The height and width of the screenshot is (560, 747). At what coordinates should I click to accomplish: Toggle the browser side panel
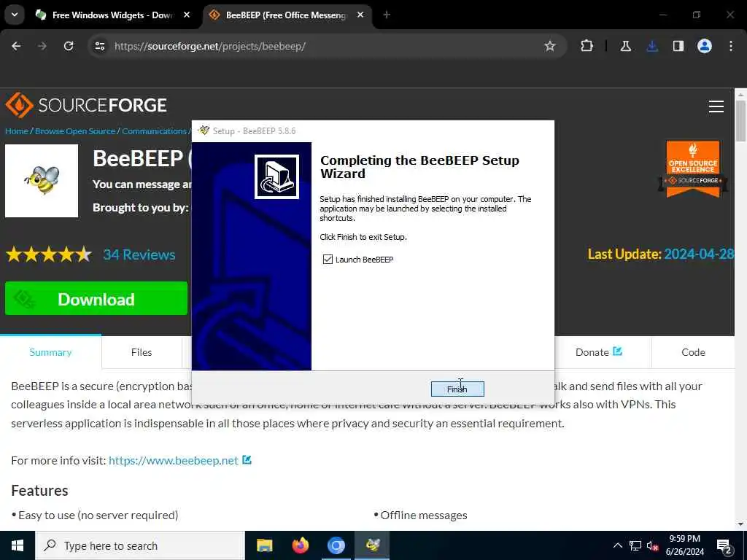[678, 46]
